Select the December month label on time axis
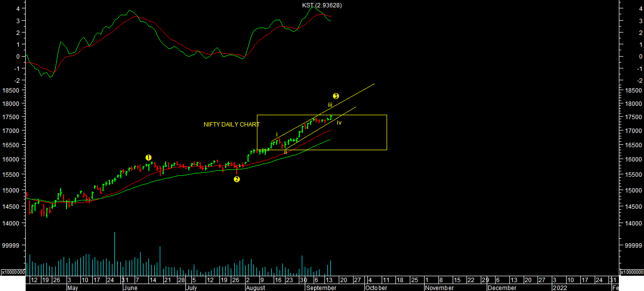Image resolution: width=644 pixels, height=291 pixels. (502, 288)
